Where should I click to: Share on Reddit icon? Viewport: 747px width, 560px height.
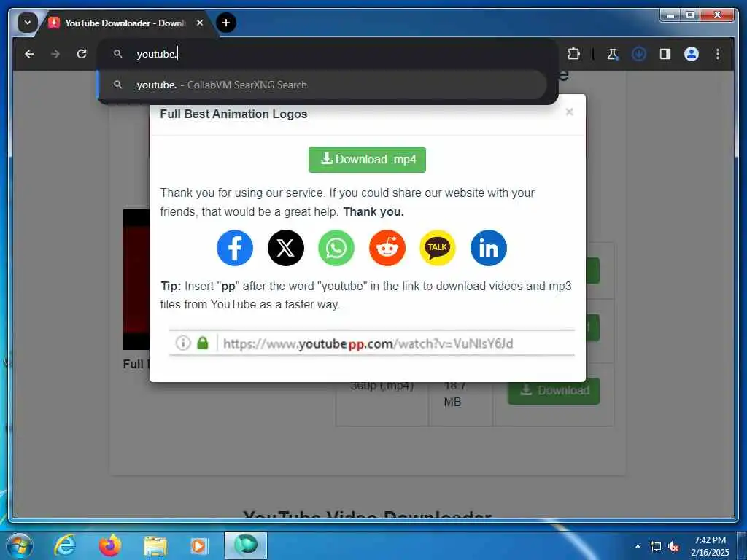point(387,248)
